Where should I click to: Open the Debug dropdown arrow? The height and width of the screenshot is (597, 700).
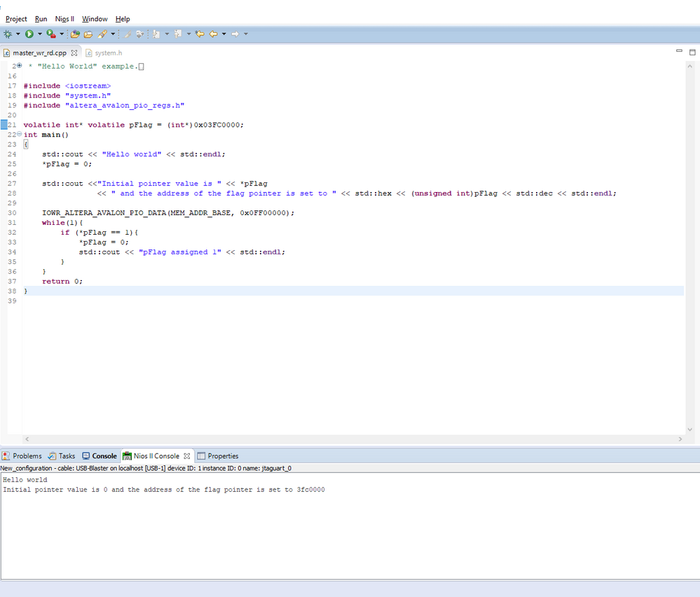pyautogui.click(x=18, y=34)
